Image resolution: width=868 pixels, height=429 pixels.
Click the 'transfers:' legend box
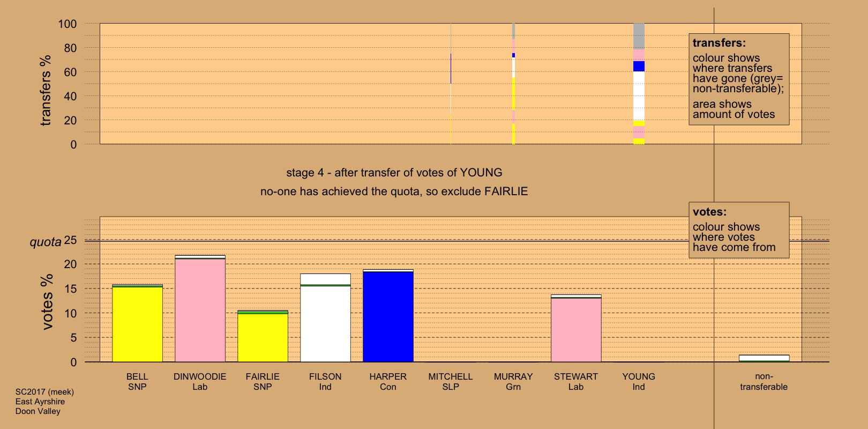click(x=738, y=79)
